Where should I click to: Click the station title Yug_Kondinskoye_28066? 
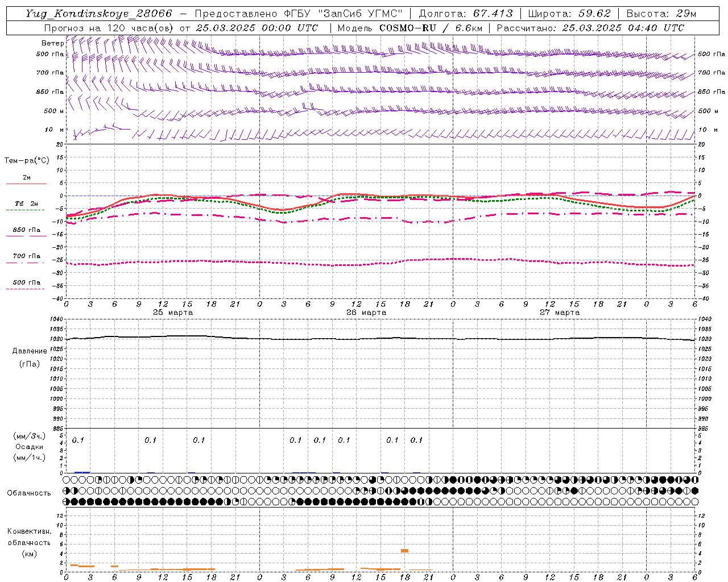[99, 14]
